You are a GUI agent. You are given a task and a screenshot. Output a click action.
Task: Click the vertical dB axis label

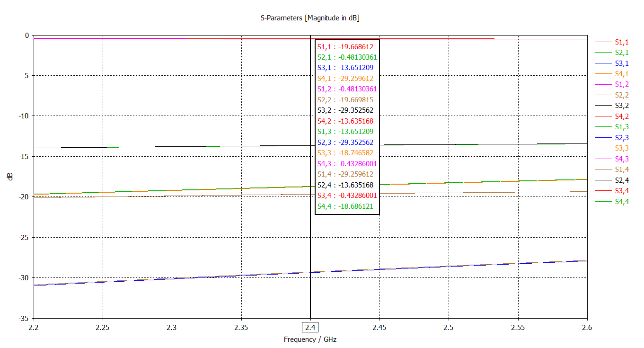pyautogui.click(x=9, y=176)
